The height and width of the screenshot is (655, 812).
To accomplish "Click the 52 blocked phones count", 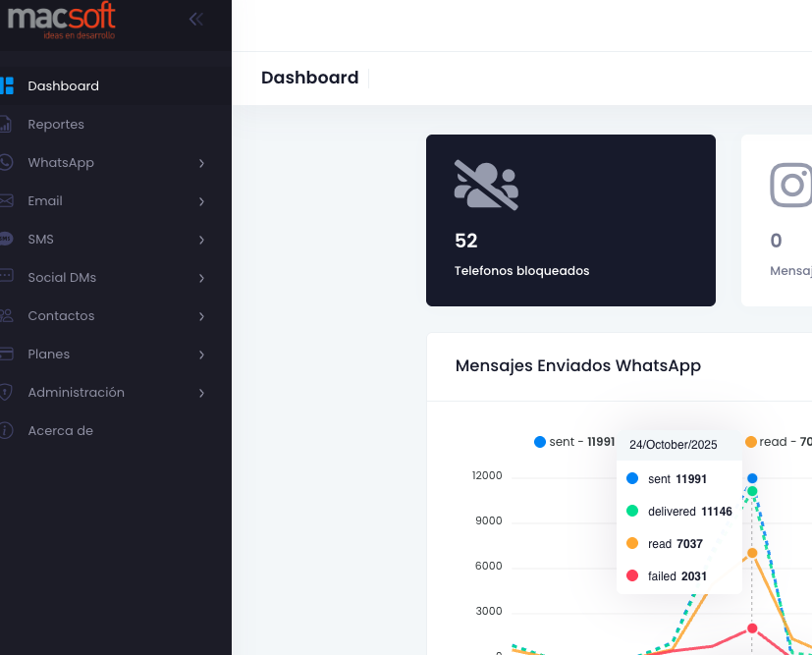I will click(466, 241).
